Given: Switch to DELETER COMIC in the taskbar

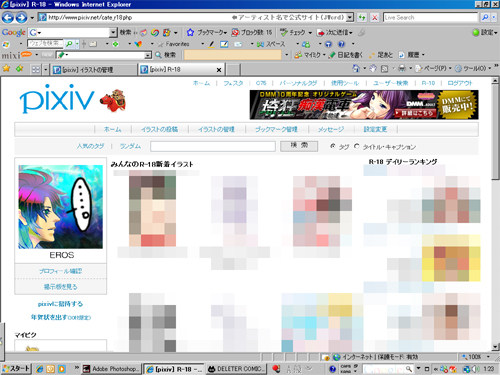Looking at the screenshot, I should point(236,369).
